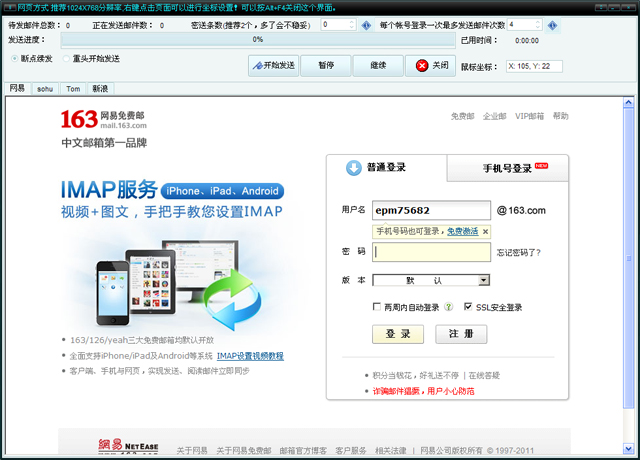640x460 pixels.
Task: Click the 忘记密码了？ link
Action: click(x=518, y=253)
